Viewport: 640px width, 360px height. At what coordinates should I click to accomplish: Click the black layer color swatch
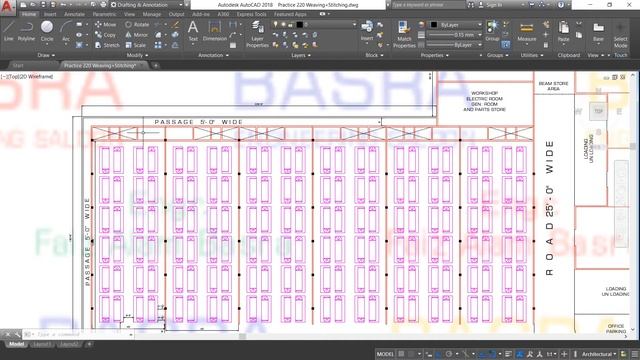299,24
